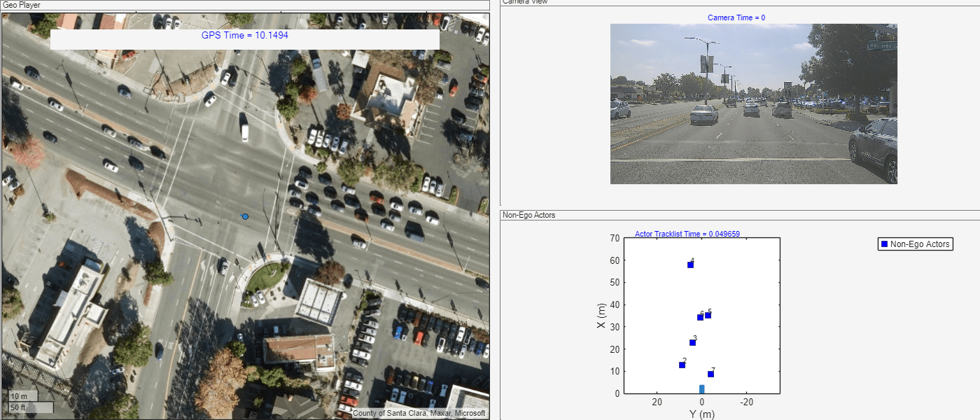
Task: Click the blue ego position marker on the map
Action: 245,217
